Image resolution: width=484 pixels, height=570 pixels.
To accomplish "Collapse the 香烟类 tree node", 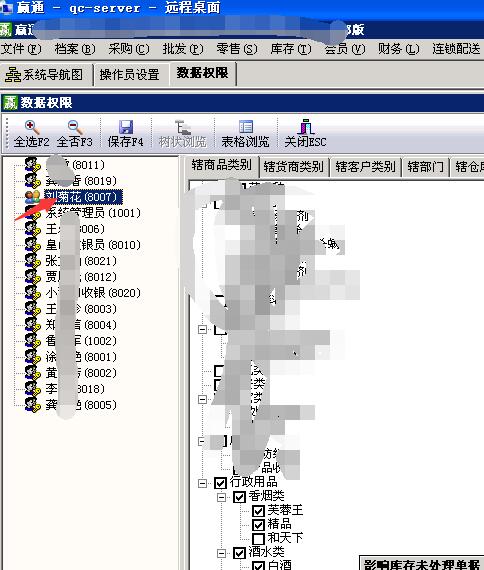I will [221, 497].
